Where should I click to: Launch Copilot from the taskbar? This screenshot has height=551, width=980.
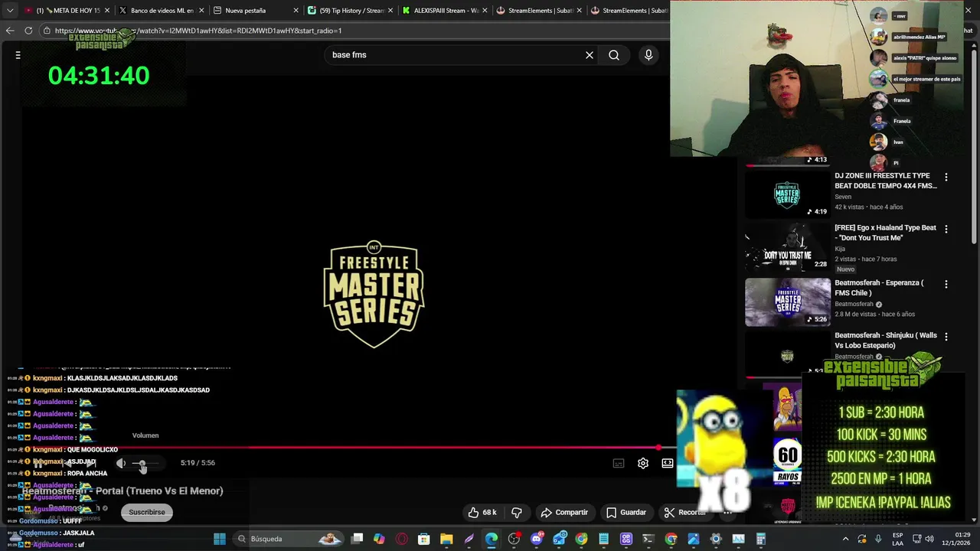(379, 539)
